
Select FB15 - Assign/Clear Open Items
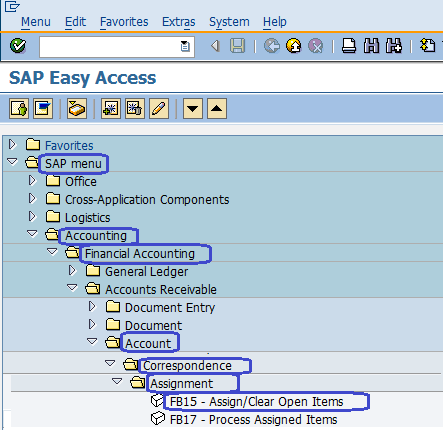point(256,402)
